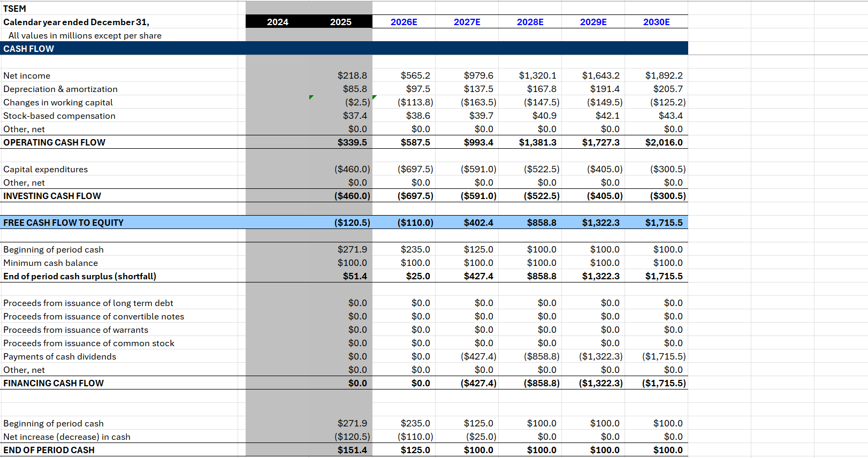Select the Depreciation & amortization label
Viewport: 868px width, 458px height.
click(x=60, y=89)
